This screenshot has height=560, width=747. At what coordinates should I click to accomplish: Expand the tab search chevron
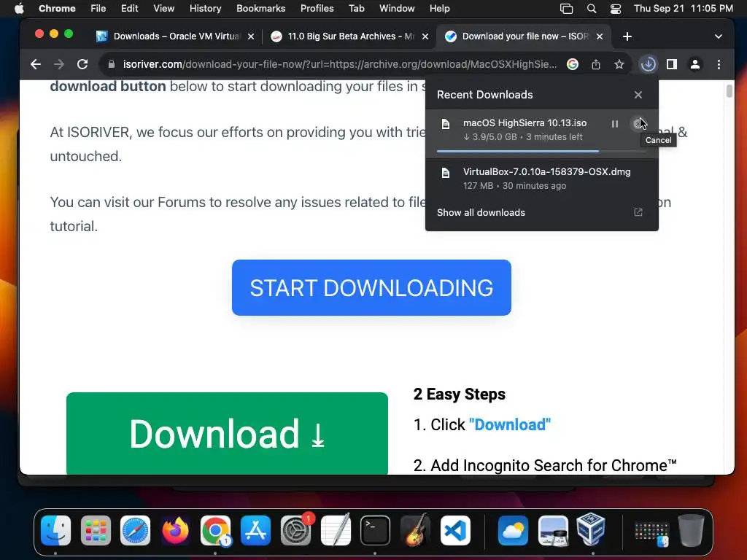click(718, 36)
